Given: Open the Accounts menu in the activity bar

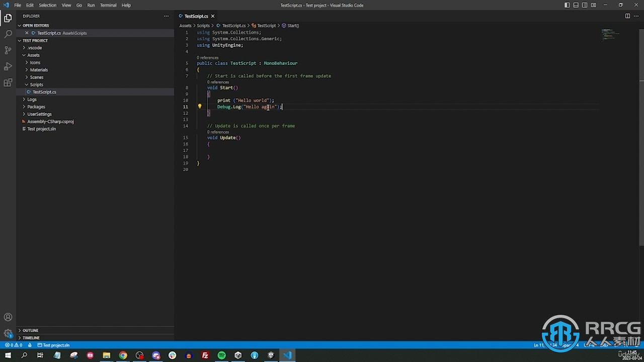Looking at the screenshot, I should click(x=8, y=317).
